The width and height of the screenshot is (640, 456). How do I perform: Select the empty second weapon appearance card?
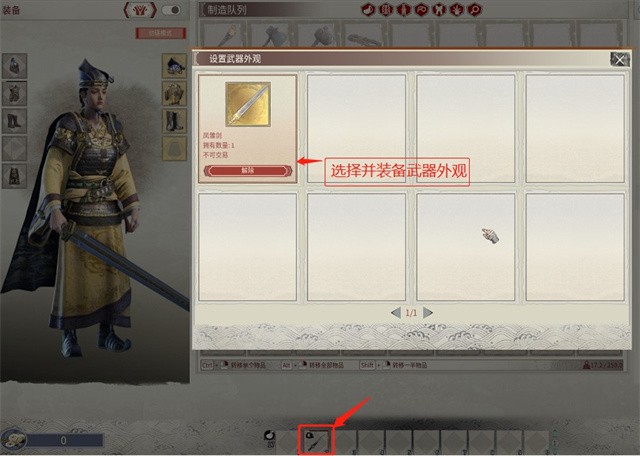coord(356,128)
